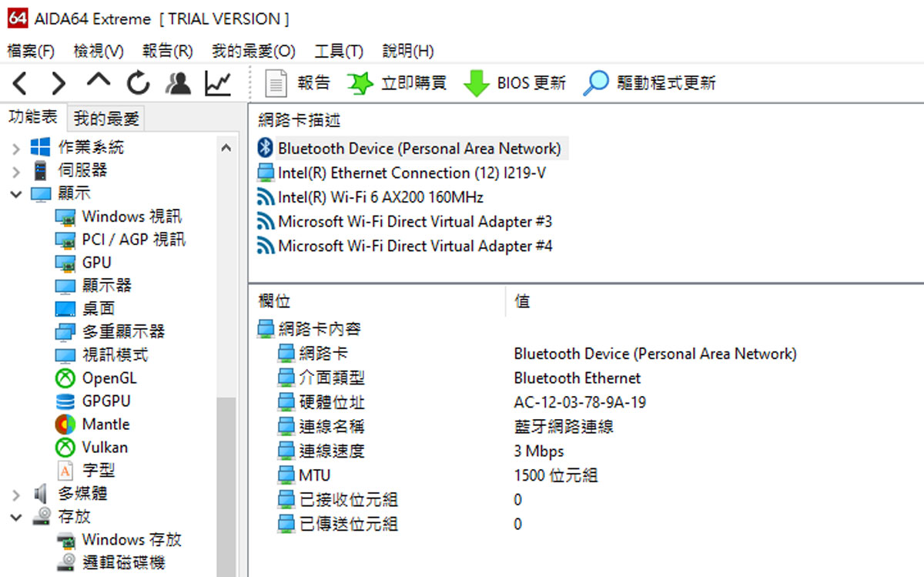The image size is (924, 577).
Task: Expand the 作業系統 tree node
Action: point(16,148)
